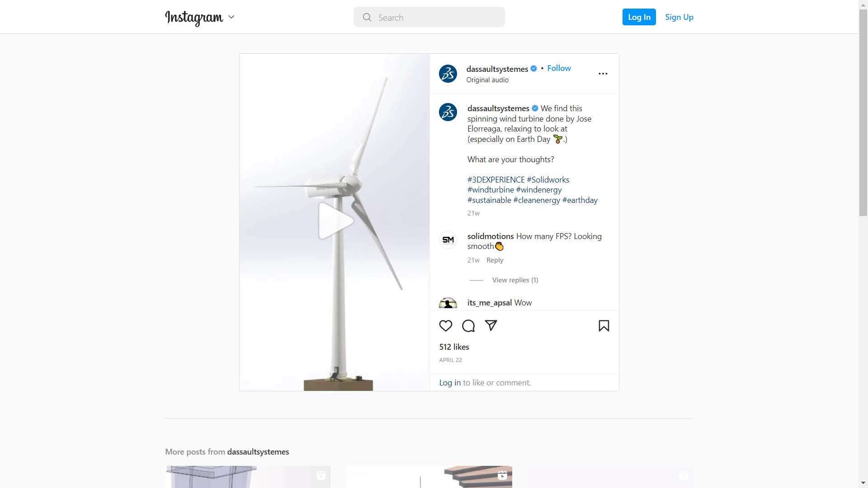Open the #3DEXPERIENCE hashtag
Viewport: 868px width, 488px height.
click(496, 180)
